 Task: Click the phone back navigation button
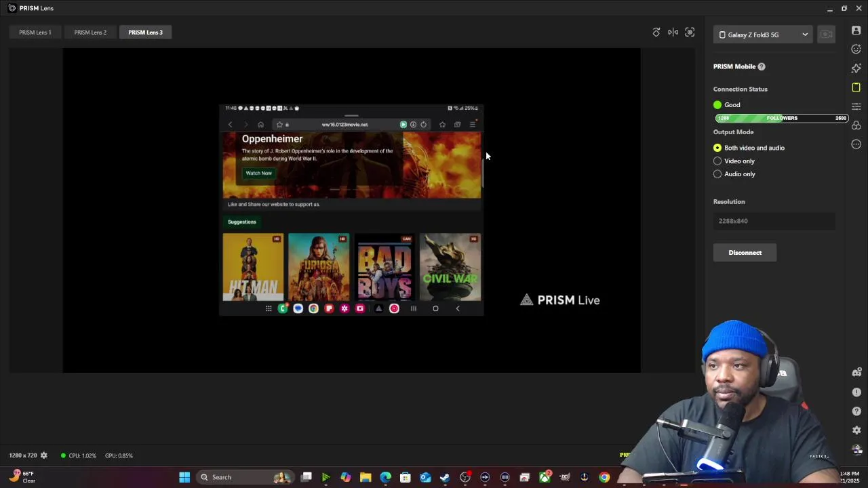coord(458,308)
